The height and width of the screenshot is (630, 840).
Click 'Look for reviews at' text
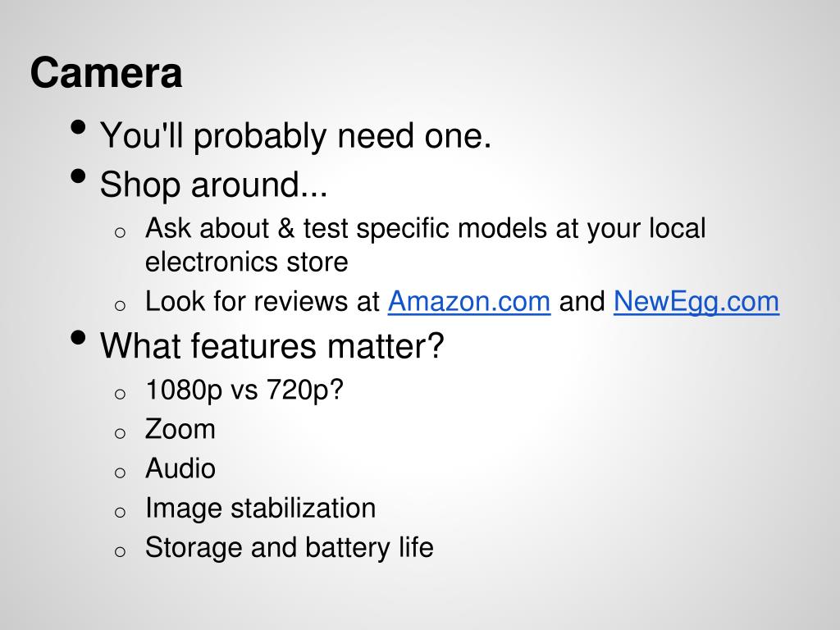point(262,302)
